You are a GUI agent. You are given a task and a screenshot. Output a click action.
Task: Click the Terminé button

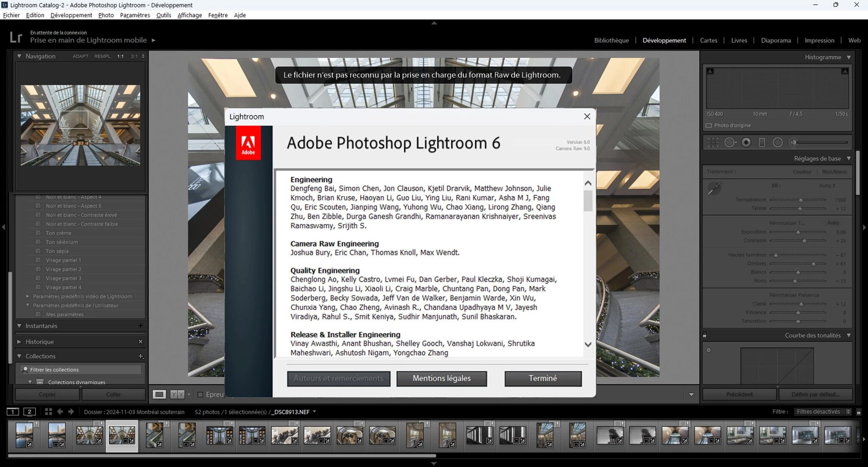(542, 378)
